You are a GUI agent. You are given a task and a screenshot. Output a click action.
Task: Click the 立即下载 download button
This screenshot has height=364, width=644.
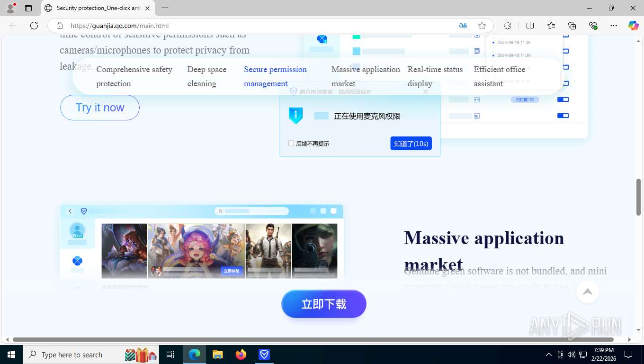point(324,304)
